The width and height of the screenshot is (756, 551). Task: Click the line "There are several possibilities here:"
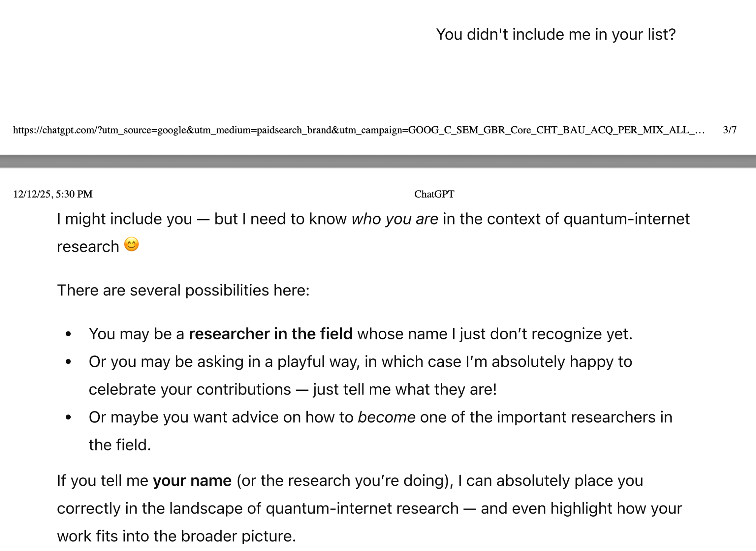[183, 291]
